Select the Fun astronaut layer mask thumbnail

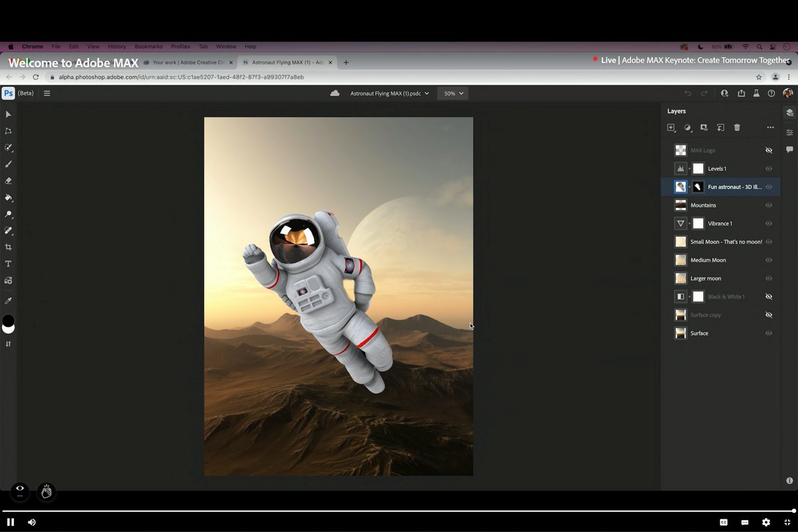698,187
